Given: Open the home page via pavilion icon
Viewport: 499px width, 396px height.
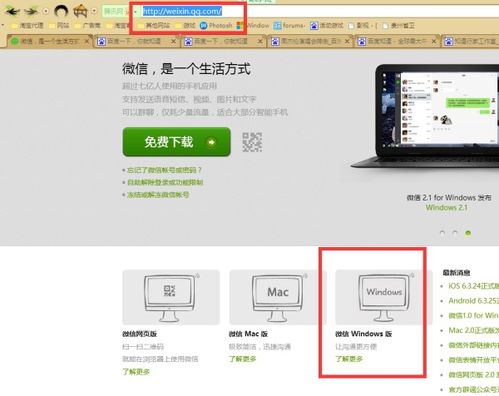Looking at the screenshot, I should (80, 11).
